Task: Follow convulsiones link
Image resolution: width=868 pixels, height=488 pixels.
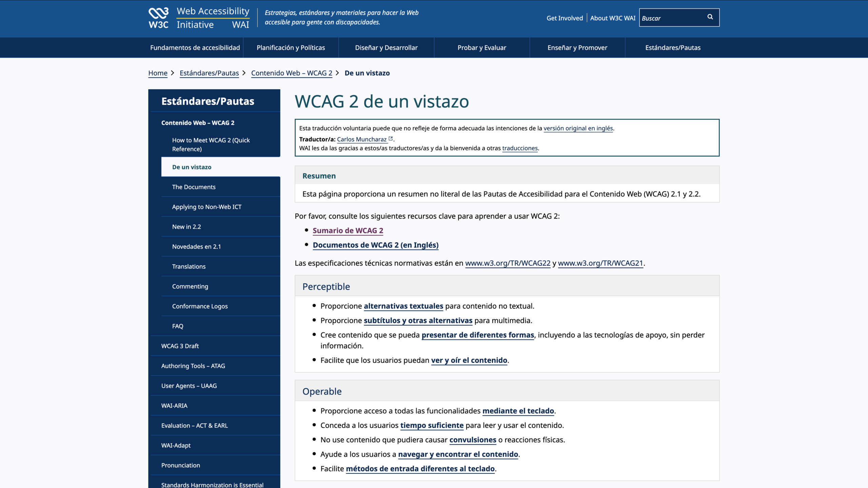Action: [473, 440]
